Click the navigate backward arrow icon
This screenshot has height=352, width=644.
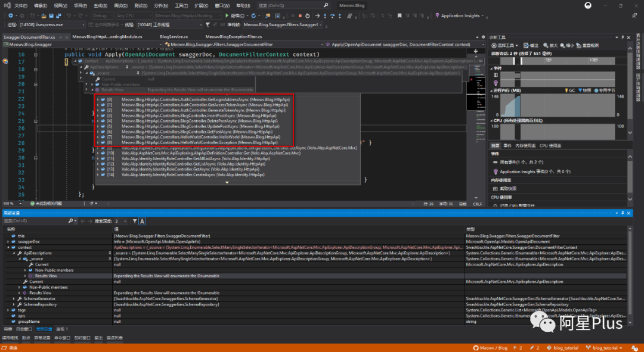pos(10,15)
